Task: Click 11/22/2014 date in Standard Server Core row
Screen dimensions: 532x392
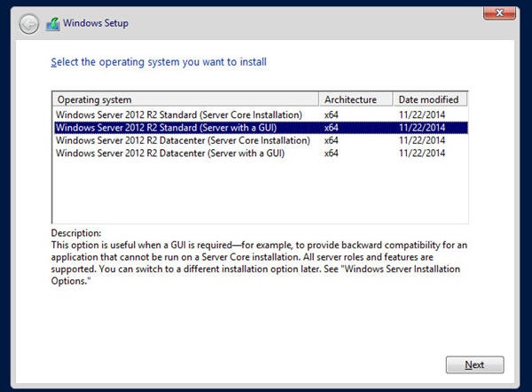Action: 422,114
